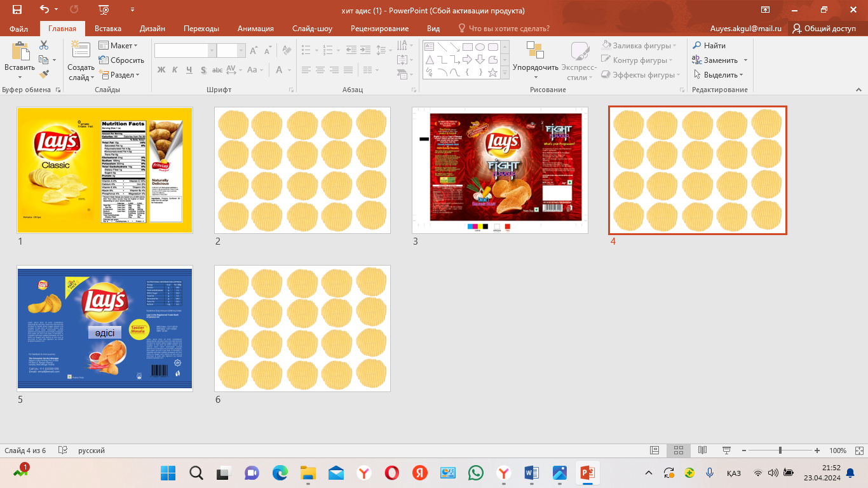Toggle strikethrough abc
The width and height of the screenshot is (868, 488).
[217, 70]
